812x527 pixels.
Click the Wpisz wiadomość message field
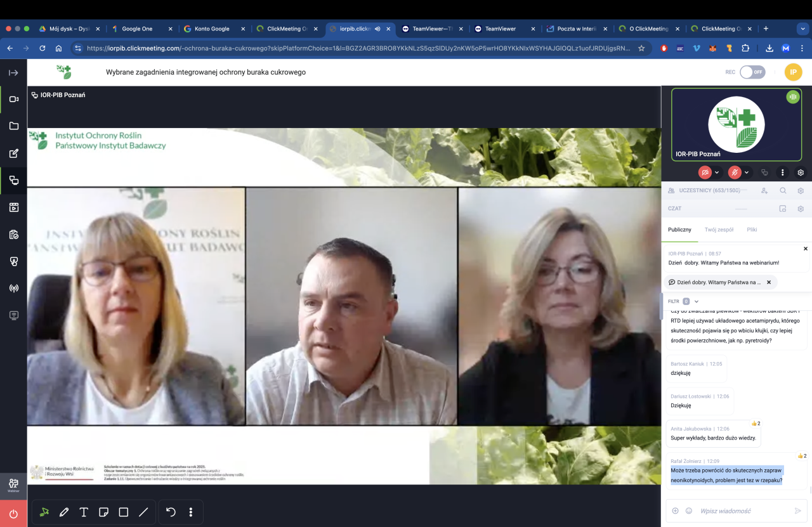[x=742, y=511]
